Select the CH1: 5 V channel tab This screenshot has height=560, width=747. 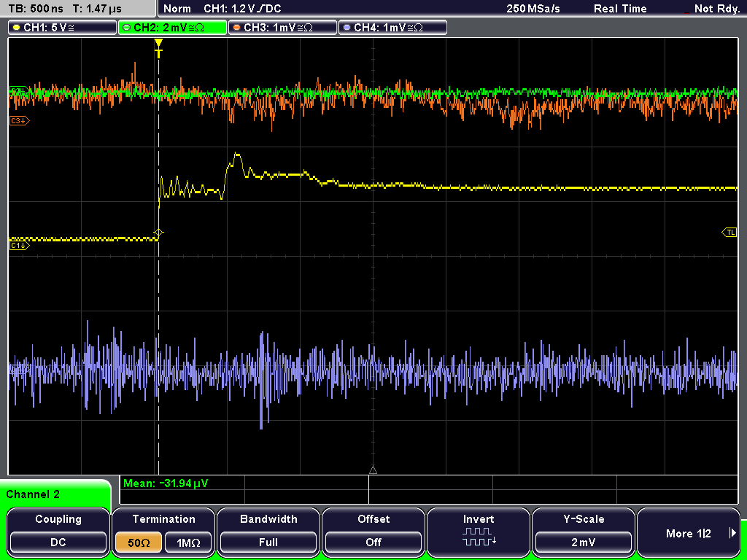tap(62, 28)
